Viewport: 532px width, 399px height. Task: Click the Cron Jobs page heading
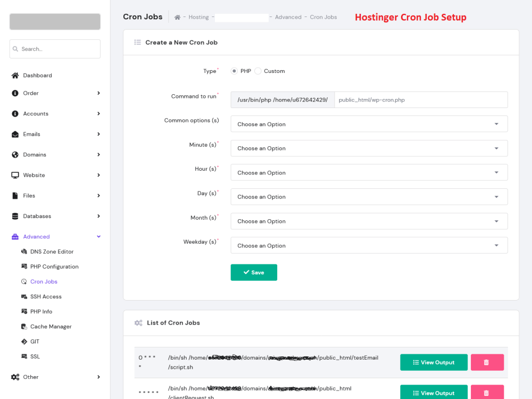click(143, 16)
